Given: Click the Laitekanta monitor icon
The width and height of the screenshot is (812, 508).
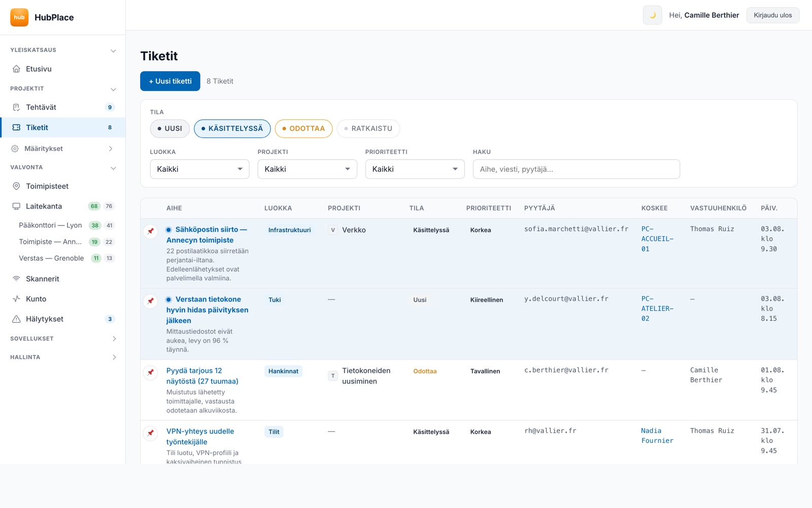Looking at the screenshot, I should click(16, 206).
